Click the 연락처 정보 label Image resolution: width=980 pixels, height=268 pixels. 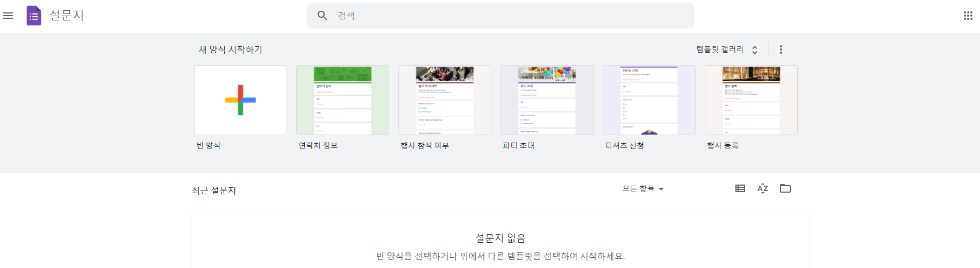tap(318, 146)
